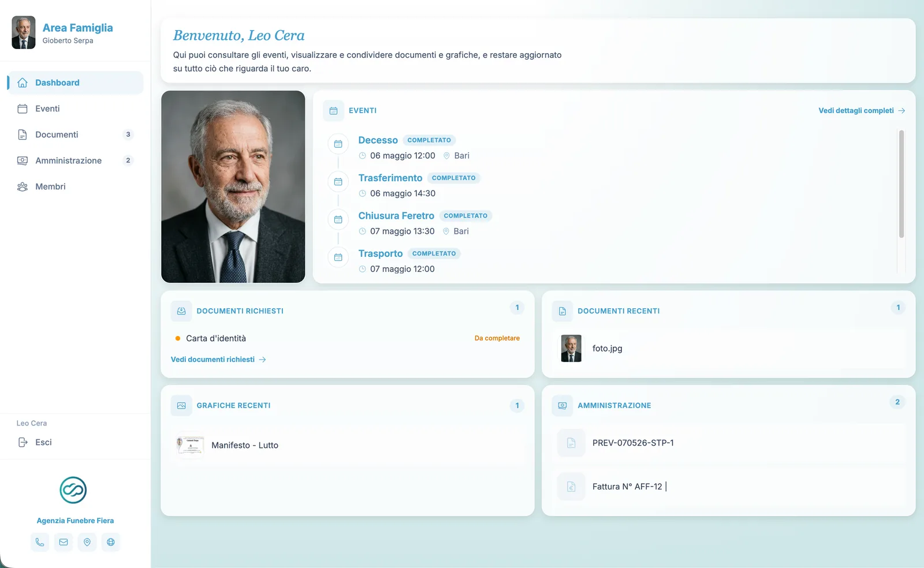Open the Dashboard menu item
This screenshot has width=924, height=568.
75,83
